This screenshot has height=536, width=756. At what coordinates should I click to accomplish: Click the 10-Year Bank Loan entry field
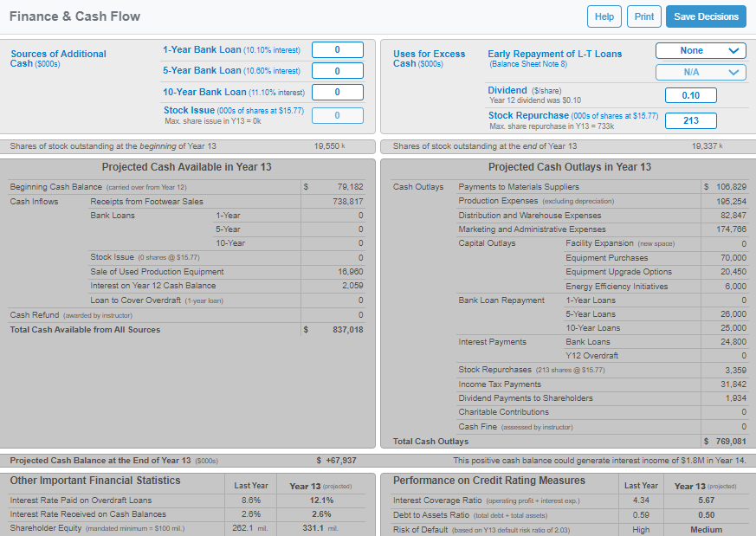point(337,92)
